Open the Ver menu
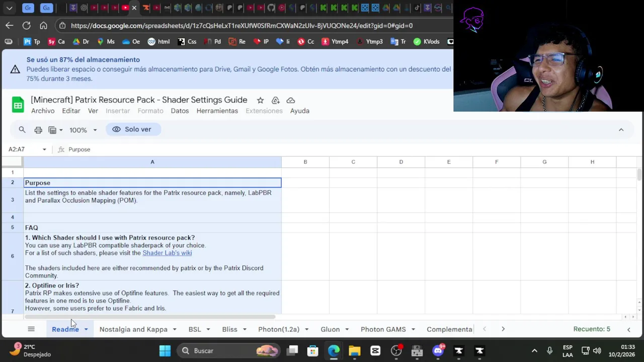Image resolution: width=644 pixels, height=362 pixels. tap(93, 111)
